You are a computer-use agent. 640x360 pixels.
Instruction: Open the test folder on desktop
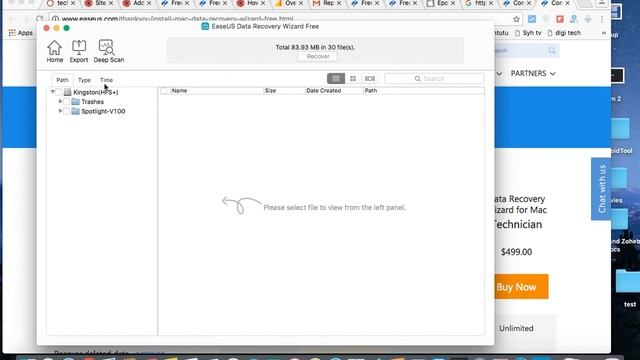pyautogui.click(x=628, y=287)
